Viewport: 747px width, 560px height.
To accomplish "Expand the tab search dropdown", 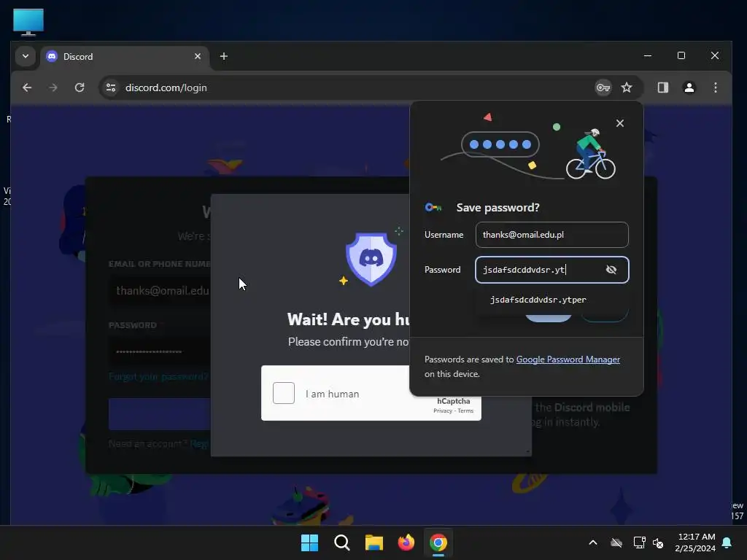I will pos(26,56).
